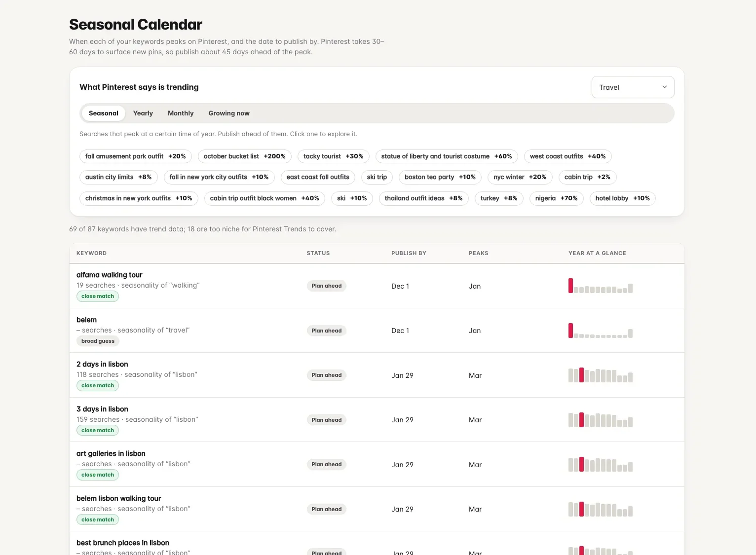Switch to the Seasonal tab
Image resolution: width=756 pixels, height=555 pixels.
pyautogui.click(x=104, y=113)
